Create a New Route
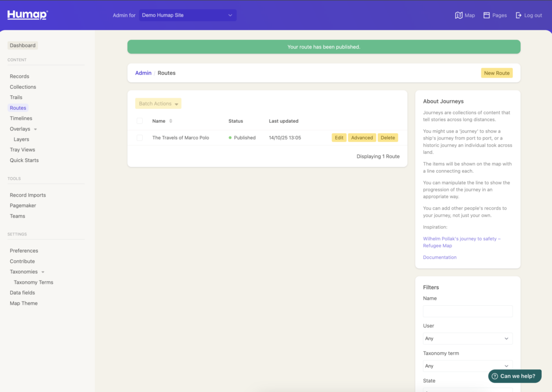 coord(496,73)
